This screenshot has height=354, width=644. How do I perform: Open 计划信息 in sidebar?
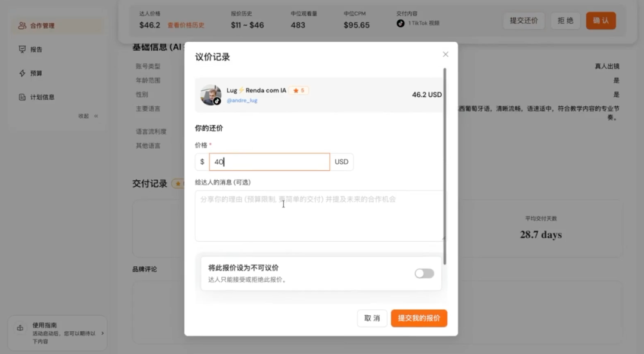point(57,97)
